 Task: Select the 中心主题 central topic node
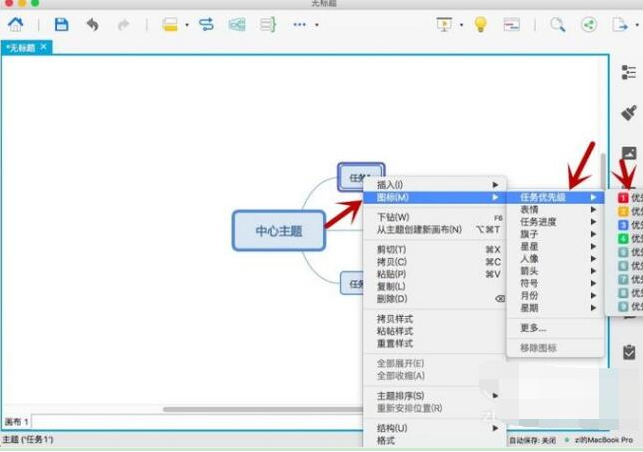click(279, 231)
